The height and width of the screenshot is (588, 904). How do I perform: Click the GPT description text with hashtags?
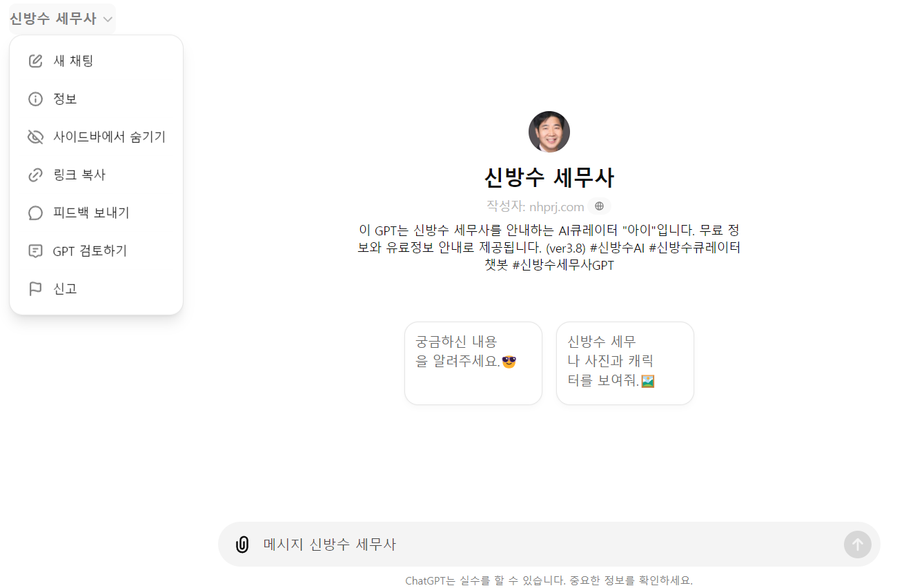[549, 248]
